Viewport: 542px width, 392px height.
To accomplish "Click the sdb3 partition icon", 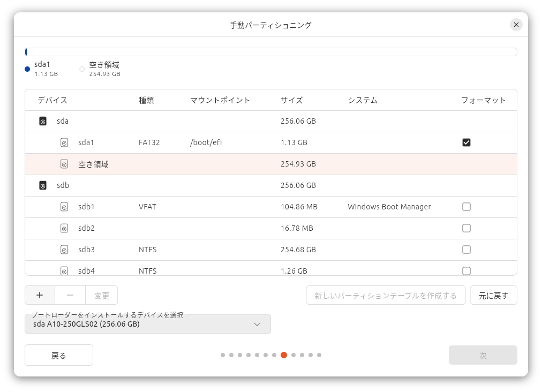I will pyautogui.click(x=64, y=250).
